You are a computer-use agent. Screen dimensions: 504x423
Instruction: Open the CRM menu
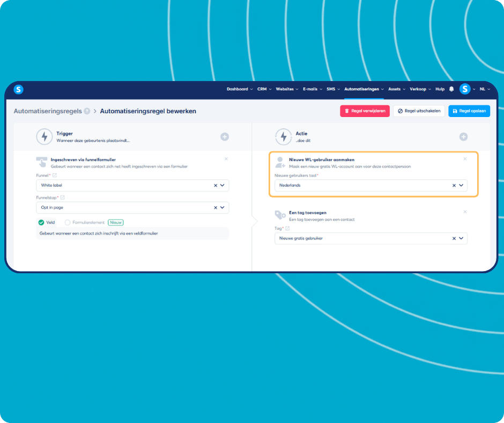click(x=264, y=89)
